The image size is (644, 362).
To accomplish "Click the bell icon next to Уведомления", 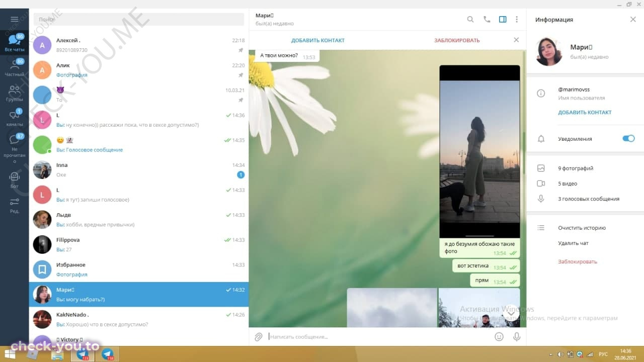I will click(541, 139).
